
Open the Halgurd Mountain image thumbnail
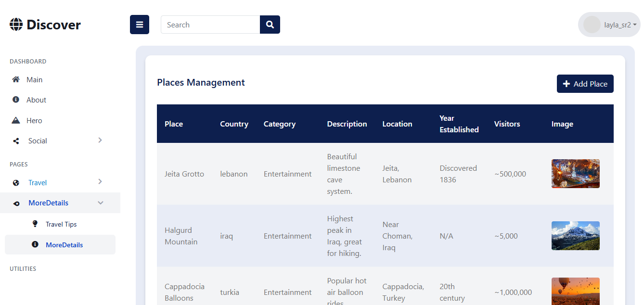(575, 236)
